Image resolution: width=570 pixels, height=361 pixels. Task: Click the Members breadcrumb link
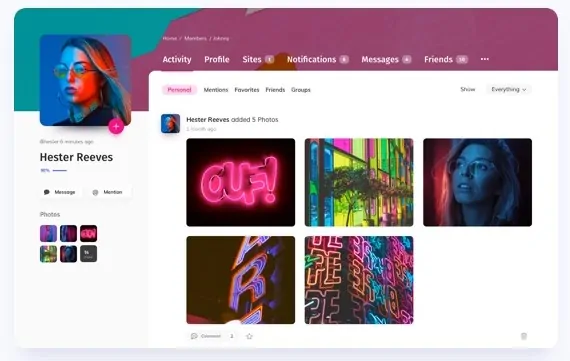coord(195,38)
